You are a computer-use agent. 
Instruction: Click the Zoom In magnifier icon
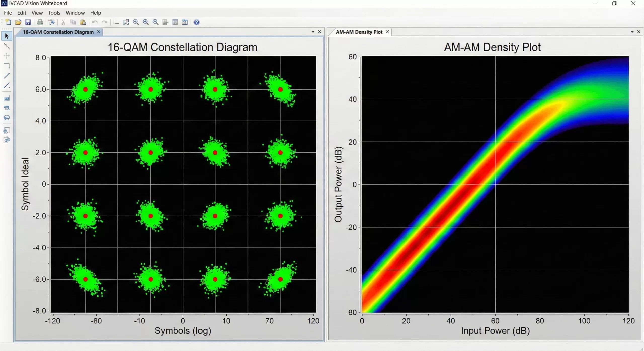click(136, 22)
